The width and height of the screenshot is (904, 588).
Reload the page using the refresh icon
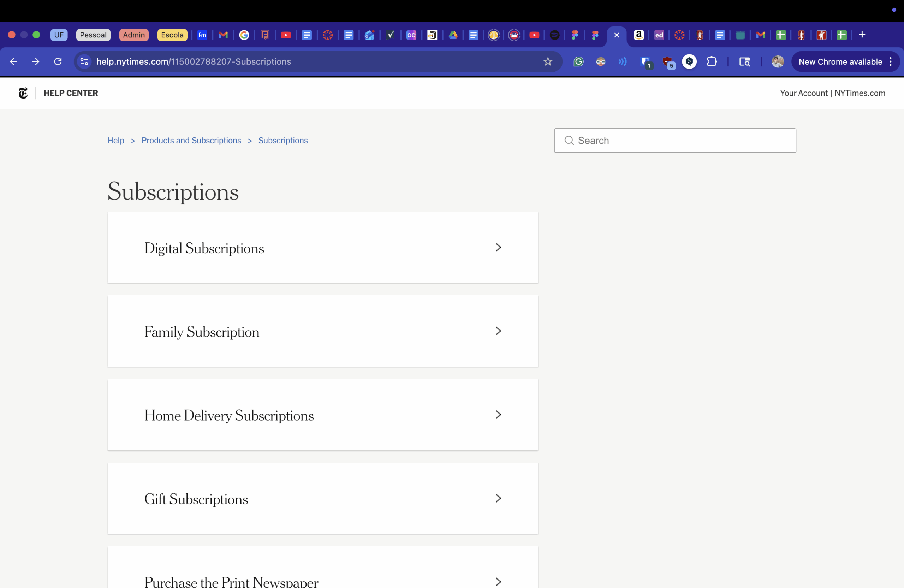pos(58,61)
